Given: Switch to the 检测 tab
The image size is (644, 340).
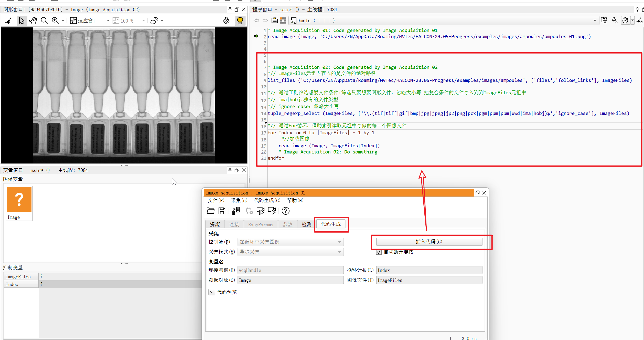Looking at the screenshot, I should point(306,224).
